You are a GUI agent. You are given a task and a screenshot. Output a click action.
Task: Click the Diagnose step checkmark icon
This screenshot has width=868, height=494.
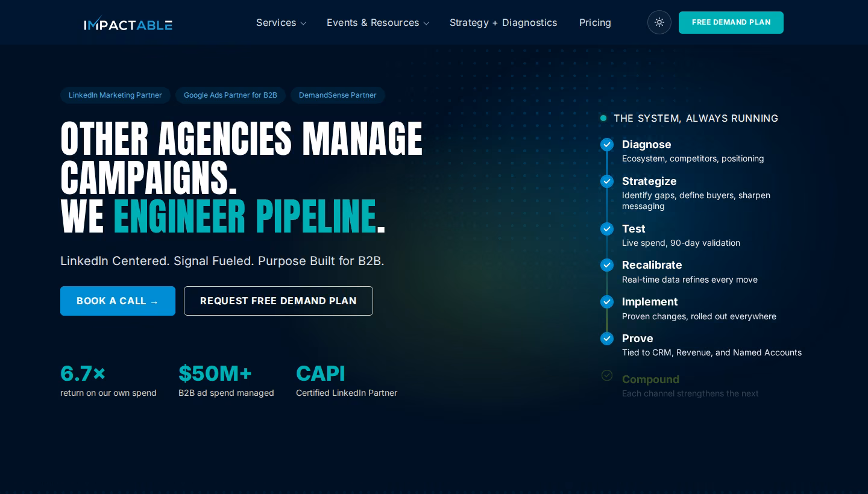pyautogui.click(x=607, y=145)
